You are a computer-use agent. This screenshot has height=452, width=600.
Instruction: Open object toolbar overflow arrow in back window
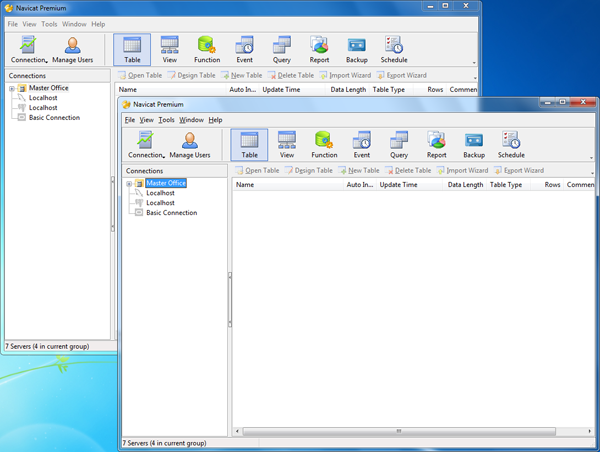click(475, 78)
